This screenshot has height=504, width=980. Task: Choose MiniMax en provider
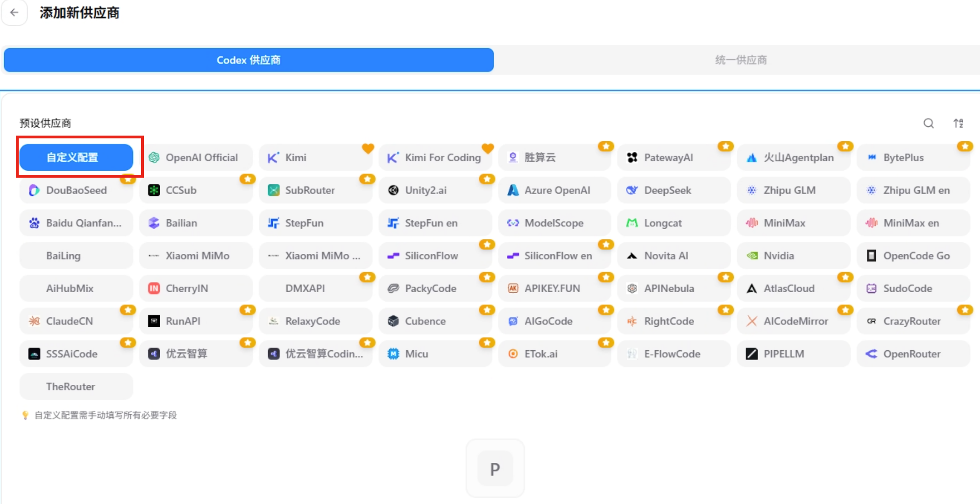(x=913, y=223)
